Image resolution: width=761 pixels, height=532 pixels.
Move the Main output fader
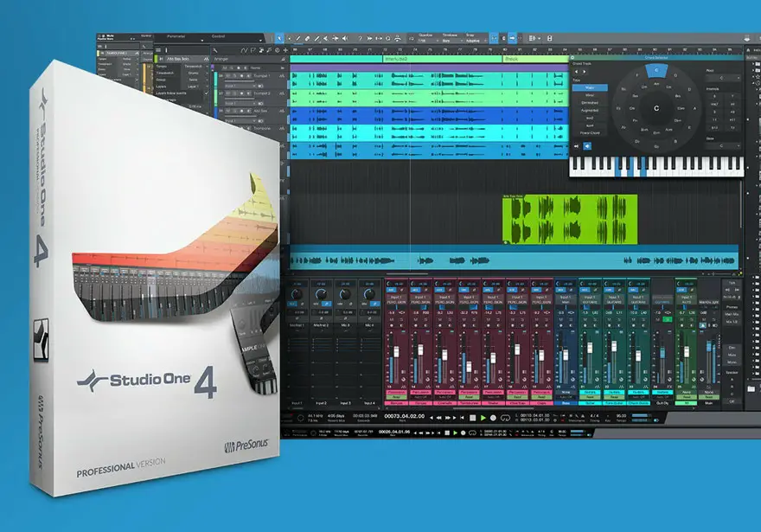[x=708, y=346]
